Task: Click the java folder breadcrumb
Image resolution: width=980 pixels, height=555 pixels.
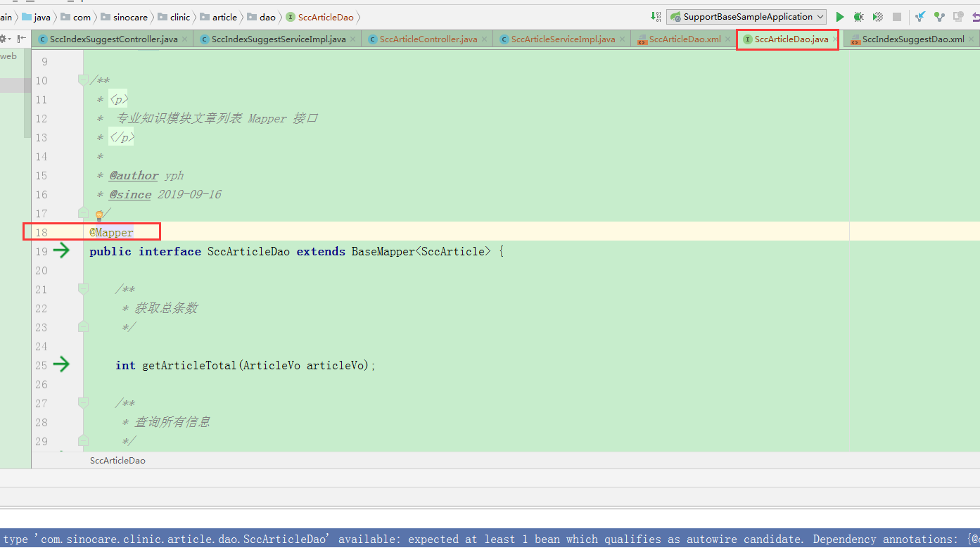Action: pos(36,17)
